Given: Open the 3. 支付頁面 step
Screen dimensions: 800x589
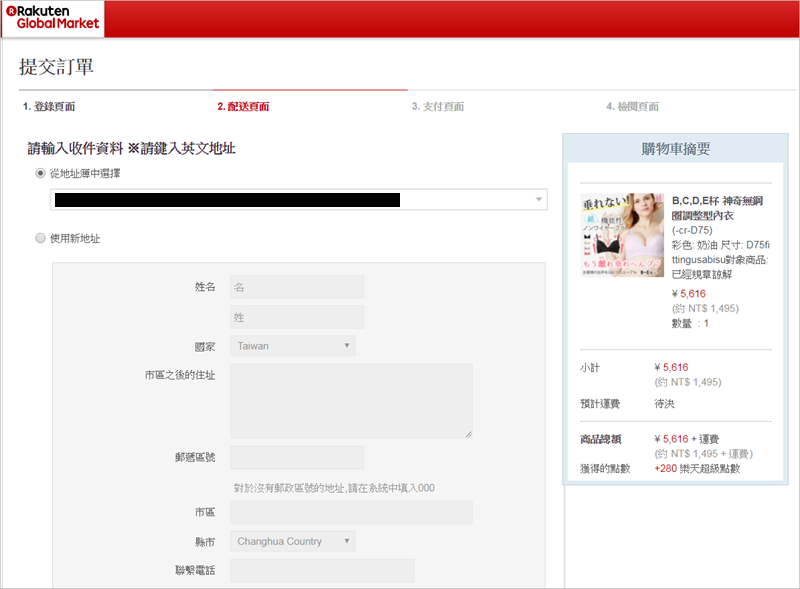Looking at the screenshot, I should [x=437, y=107].
